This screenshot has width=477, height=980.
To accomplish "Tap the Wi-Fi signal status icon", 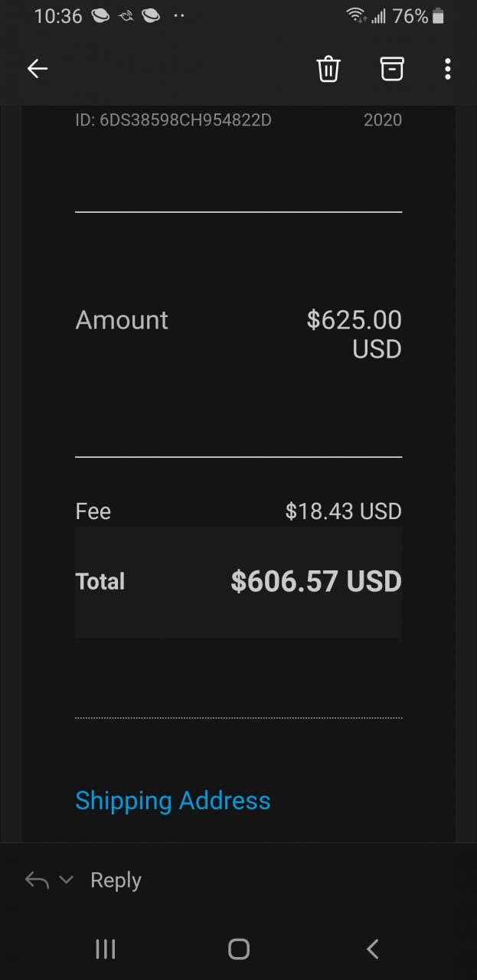I will pos(355,15).
